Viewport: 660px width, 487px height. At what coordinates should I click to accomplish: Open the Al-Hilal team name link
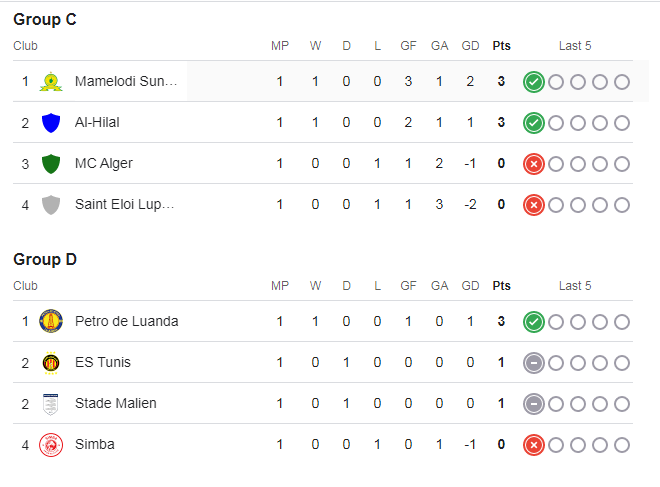point(97,122)
